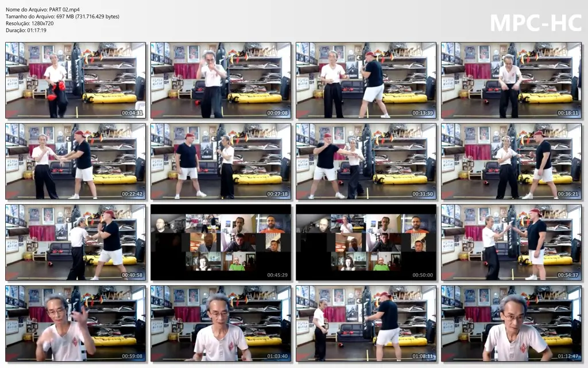Screen dimensions: 588x368
Task: Select the thumbnail marked 01:03:40
Action: coord(221,324)
